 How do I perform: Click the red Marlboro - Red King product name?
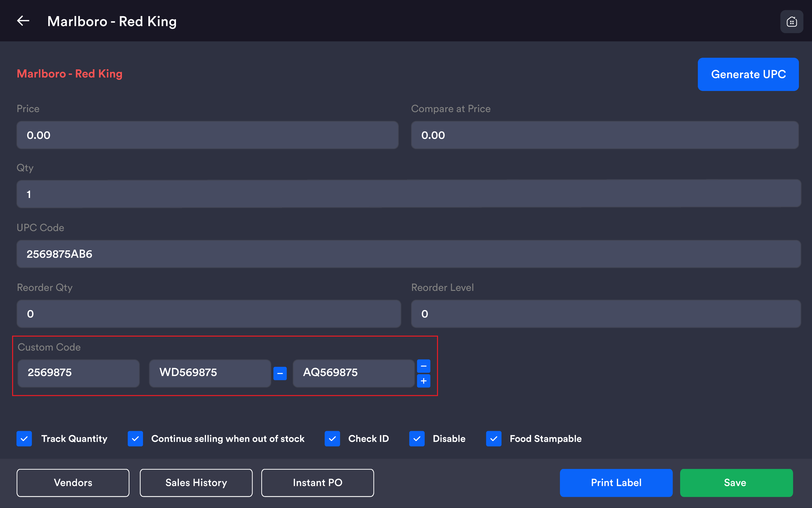coord(70,74)
